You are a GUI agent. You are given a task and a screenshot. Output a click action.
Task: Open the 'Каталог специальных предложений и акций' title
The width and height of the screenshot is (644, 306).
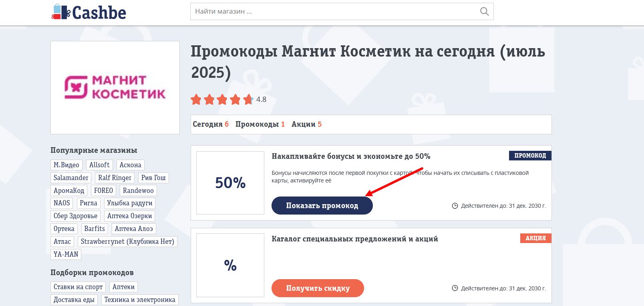[x=355, y=239]
